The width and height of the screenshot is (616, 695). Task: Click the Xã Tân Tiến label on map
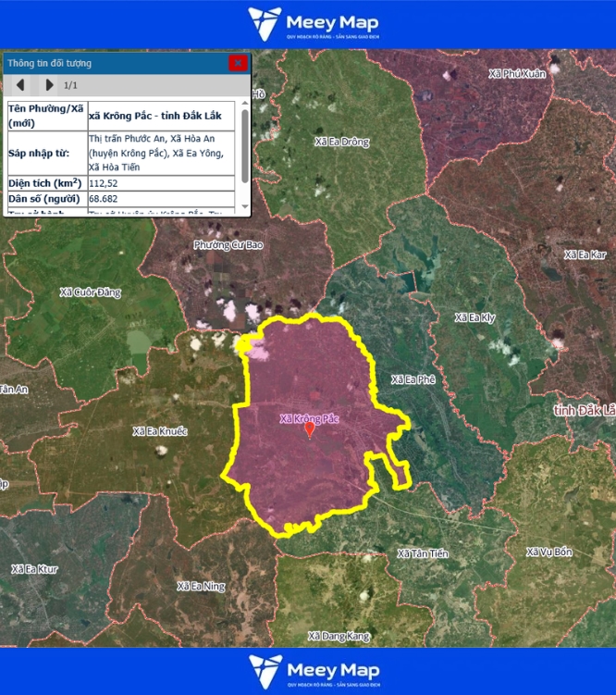[423, 553]
